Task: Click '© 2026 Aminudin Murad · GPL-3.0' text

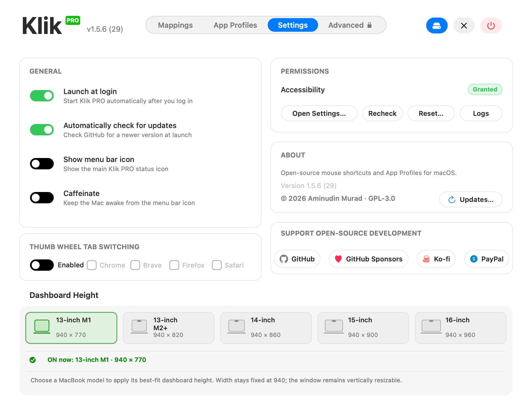Action: 338,199
